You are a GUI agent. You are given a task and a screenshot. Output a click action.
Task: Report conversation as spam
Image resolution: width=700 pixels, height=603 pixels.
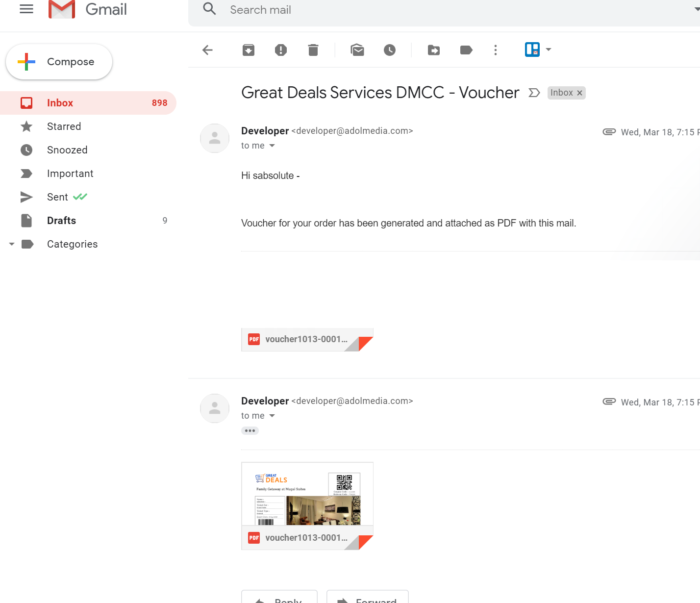[x=281, y=50]
